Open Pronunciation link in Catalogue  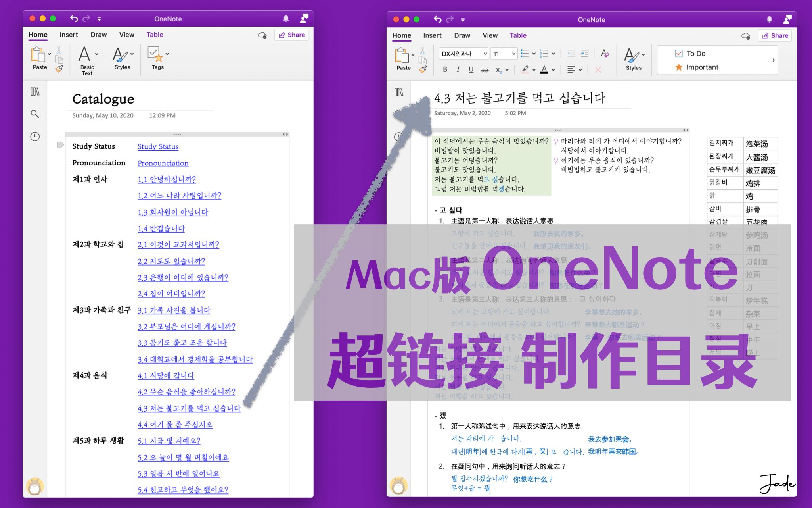(163, 163)
